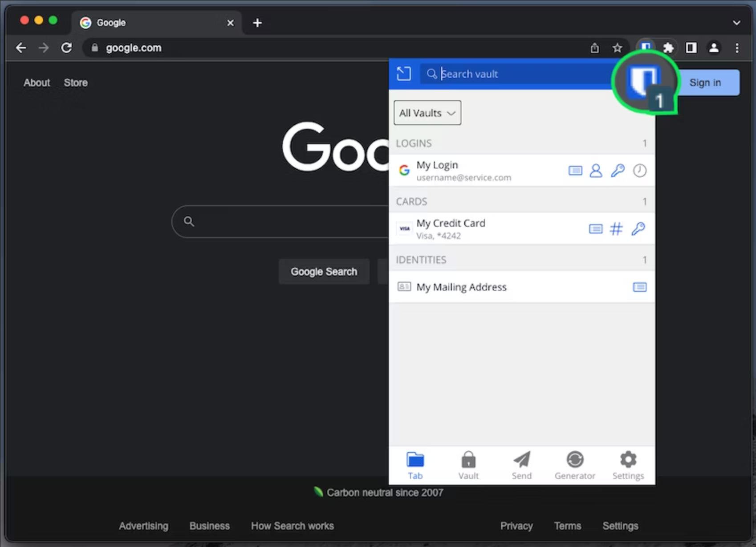Screen dimensions: 756x547
Task: View site info lock icon
Action: pyautogui.click(x=94, y=48)
